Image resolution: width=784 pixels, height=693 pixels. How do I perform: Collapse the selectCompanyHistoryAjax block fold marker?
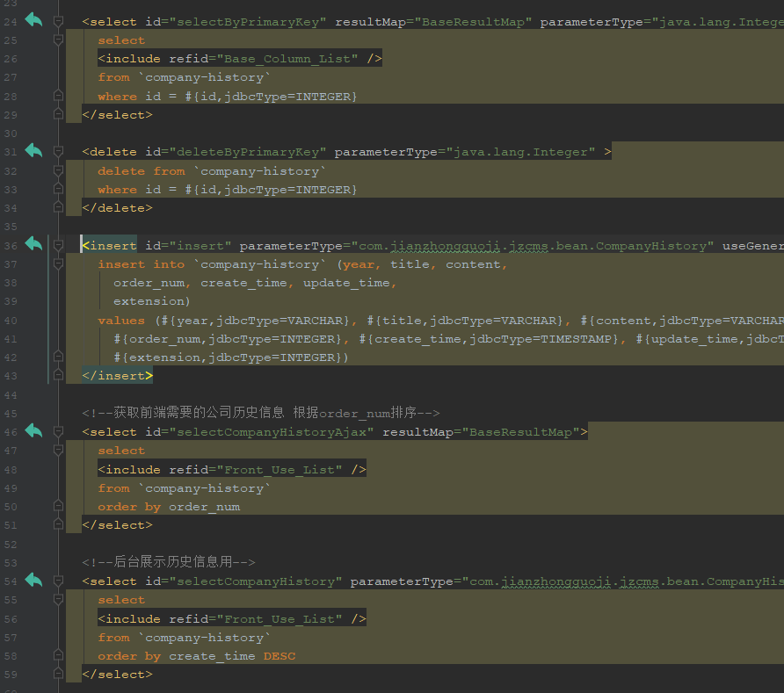(59, 431)
